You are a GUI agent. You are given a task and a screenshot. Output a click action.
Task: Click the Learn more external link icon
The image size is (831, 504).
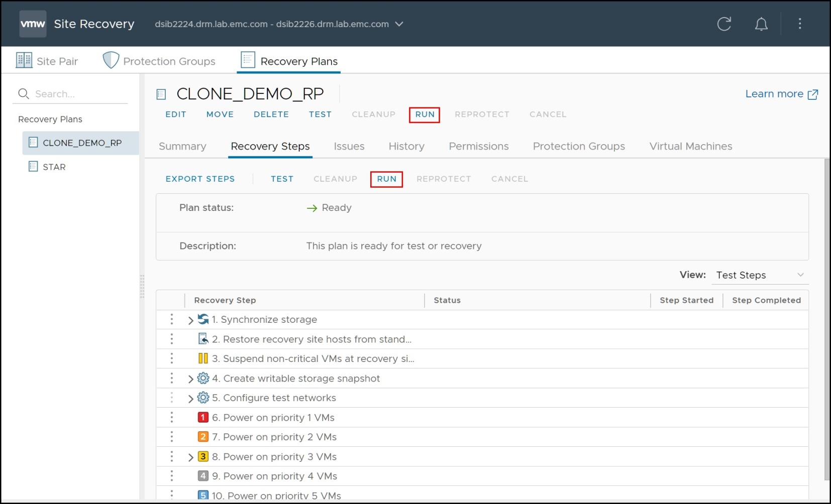813,94
